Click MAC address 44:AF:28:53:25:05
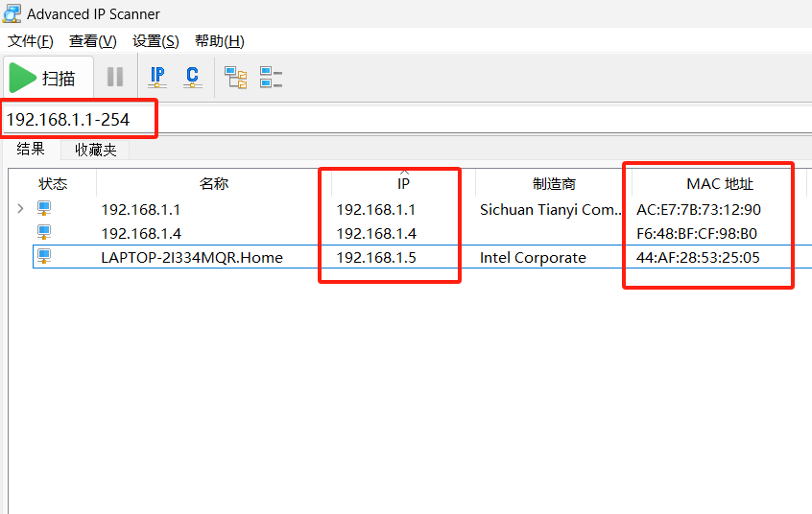Image resolution: width=812 pixels, height=514 pixels. (x=698, y=257)
